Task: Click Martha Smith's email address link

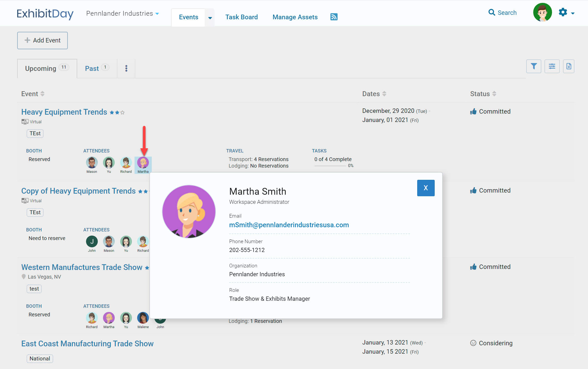Action: coord(289,225)
